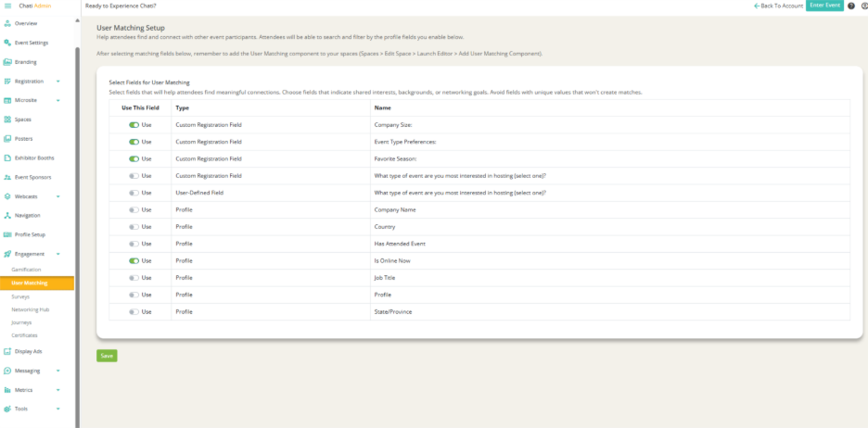Turn off the Is Online Now toggle

(x=134, y=261)
